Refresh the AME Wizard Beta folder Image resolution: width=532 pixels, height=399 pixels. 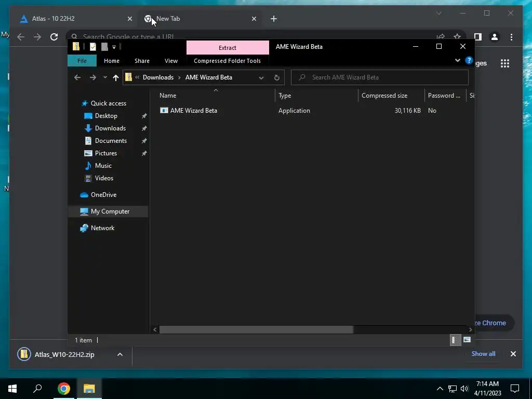277,77
